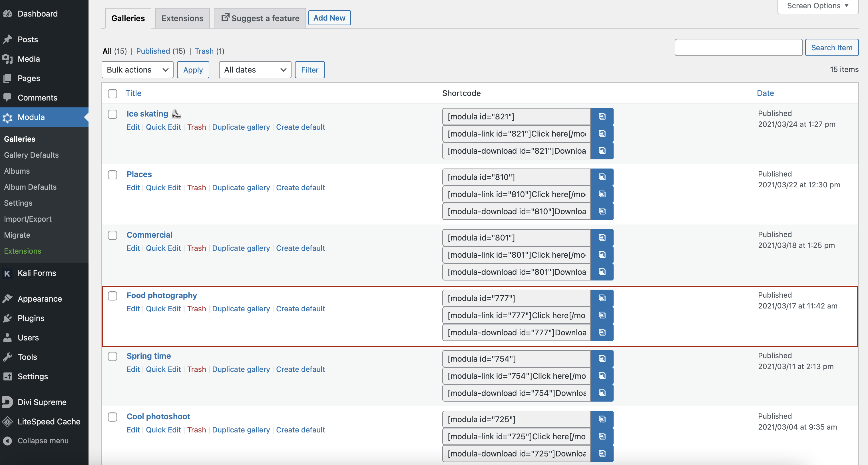The height and width of the screenshot is (465, 868).
Task: Click the Add New button
Action: click(329, 17)
